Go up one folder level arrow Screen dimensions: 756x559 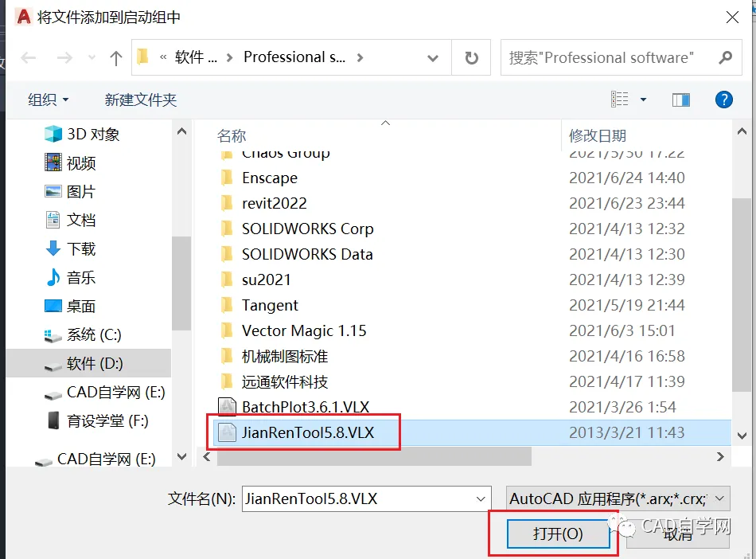tap(115, 58)
